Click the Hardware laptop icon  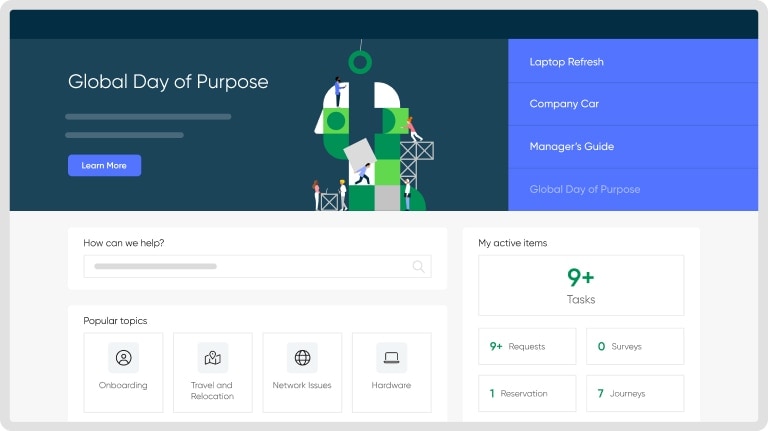click(x=391, y=357)
